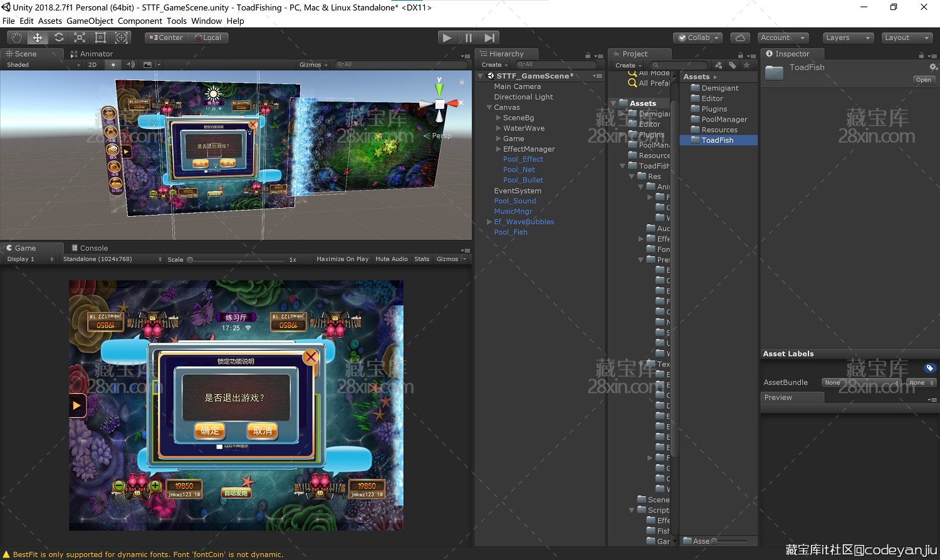
Task: Expand the Ef_WaveBubbles object
Action: click(489, 222)
